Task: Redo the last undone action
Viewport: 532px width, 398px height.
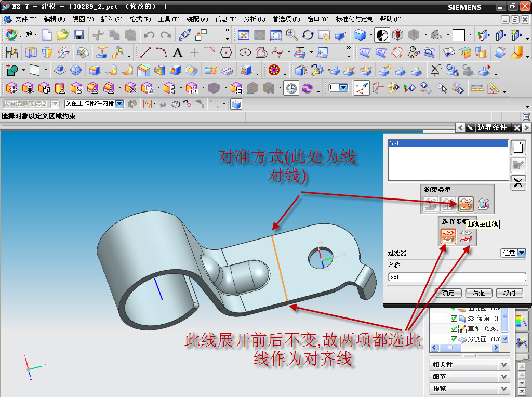Action: pyautogui.click(x=166, y=35)
